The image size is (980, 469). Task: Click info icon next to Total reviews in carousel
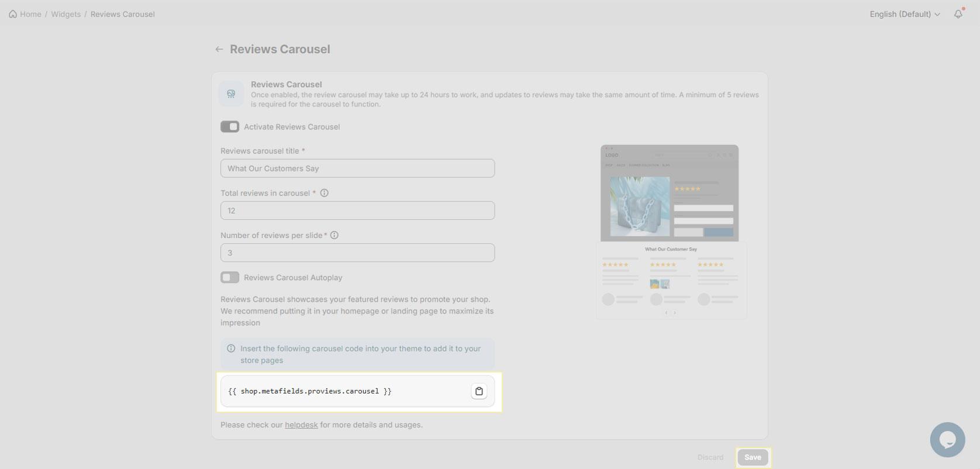coord(325,193)
